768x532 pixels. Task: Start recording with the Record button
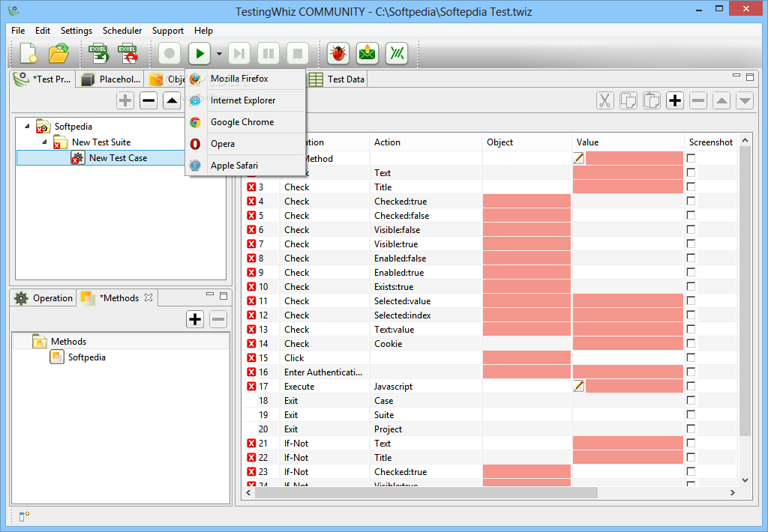point(169,53)
